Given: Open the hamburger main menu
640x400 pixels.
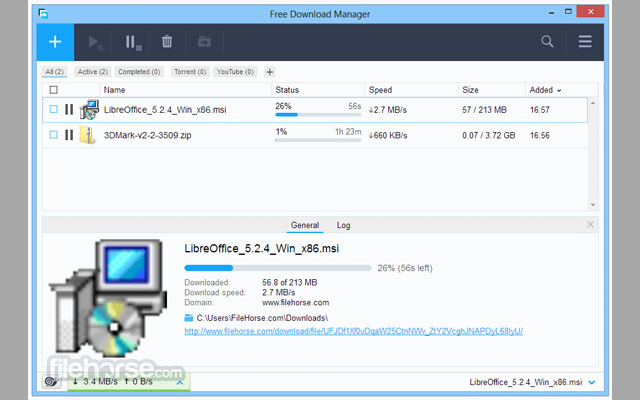Looking at the screenshot, I should click(585, 41).
